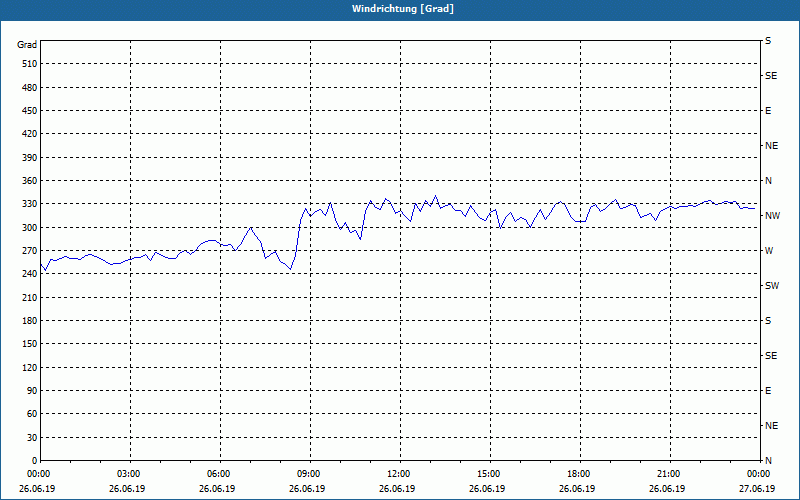This screenshot has width=800, height=500.
Task: Click the 300 degree axis label
Action: click(x=30, y=228)
